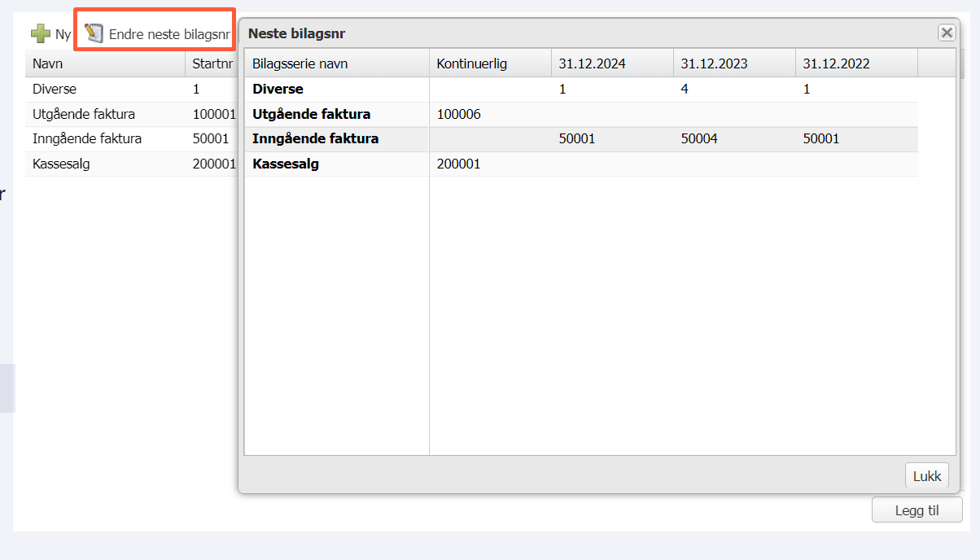This screenshot has width=980, height=560.
Task: Edit Diverse 31.12.2023 value 4
Action: tap(685, 90)
